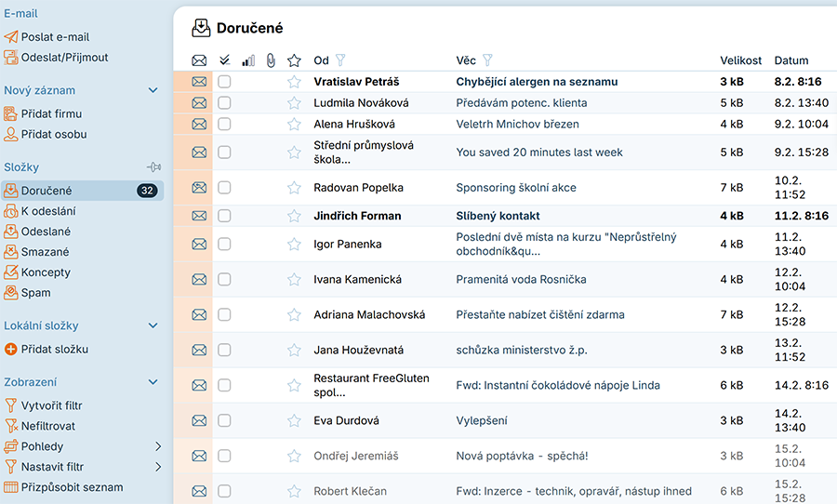Screen dimensions: 837x504
Task: Check the box for Restaurant FreeGluten email
Action: point(224,385)
